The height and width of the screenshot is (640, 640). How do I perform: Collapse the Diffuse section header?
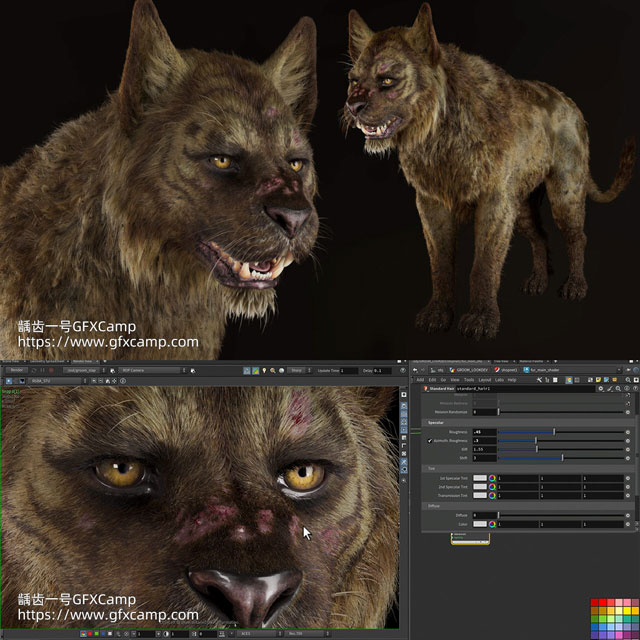point(528,506)
